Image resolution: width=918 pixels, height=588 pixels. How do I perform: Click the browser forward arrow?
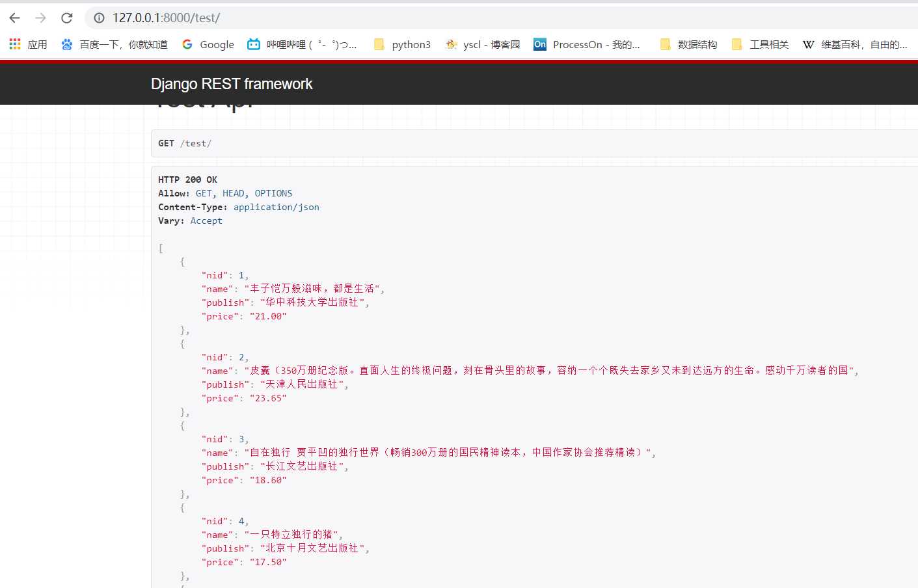tap(40, 18)
